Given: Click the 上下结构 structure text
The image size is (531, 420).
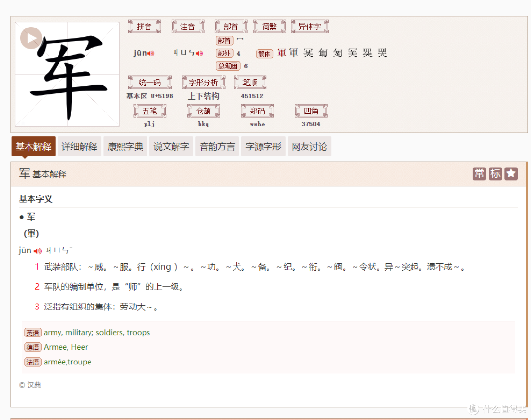Looking at the screenshot, I should (204, 96).
